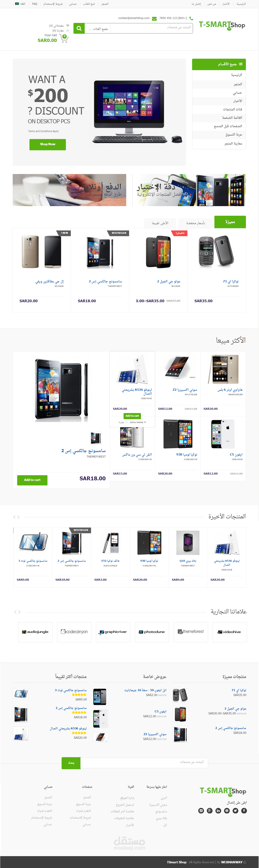Open the Google Plus icon in footer

coord(210,810)
